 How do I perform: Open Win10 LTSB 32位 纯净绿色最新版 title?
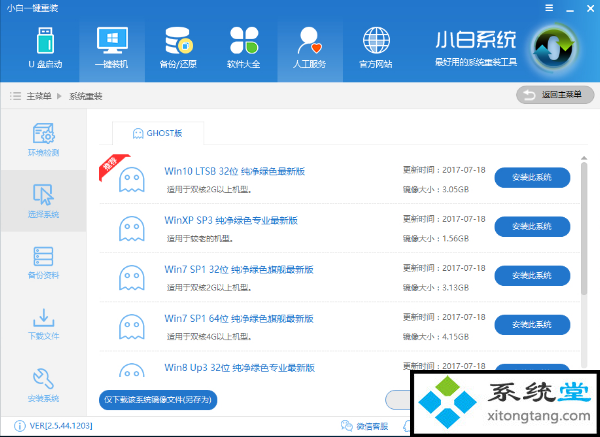(235, 171)
